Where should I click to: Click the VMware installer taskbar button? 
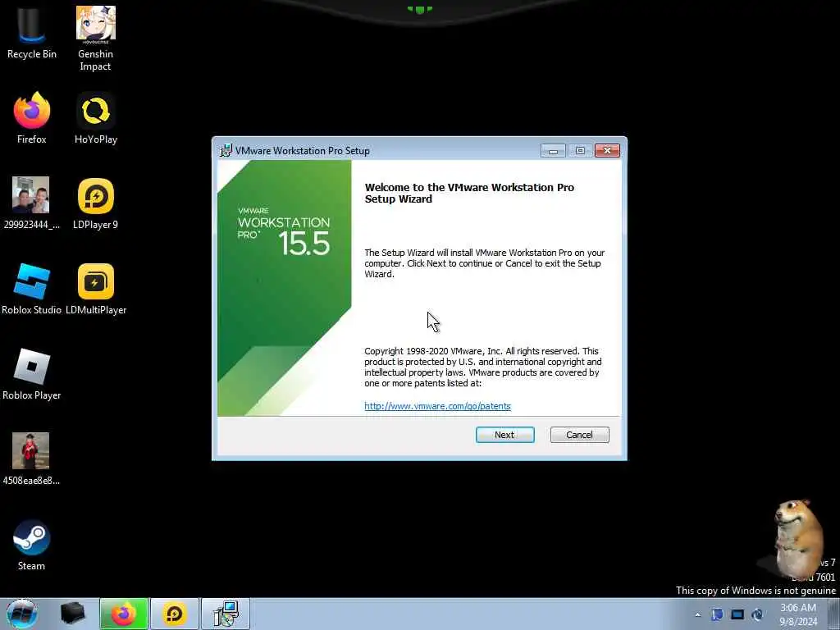[x=226, y=614]
